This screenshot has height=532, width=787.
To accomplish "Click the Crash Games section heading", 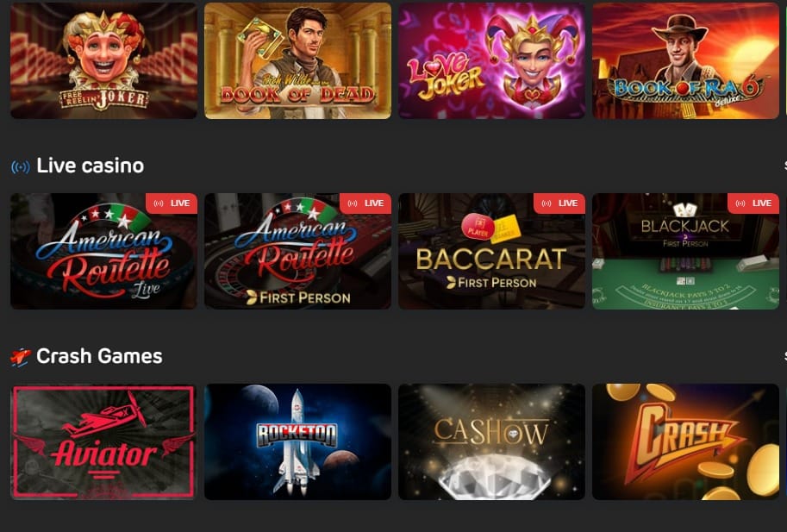I will tap(99, 356).
